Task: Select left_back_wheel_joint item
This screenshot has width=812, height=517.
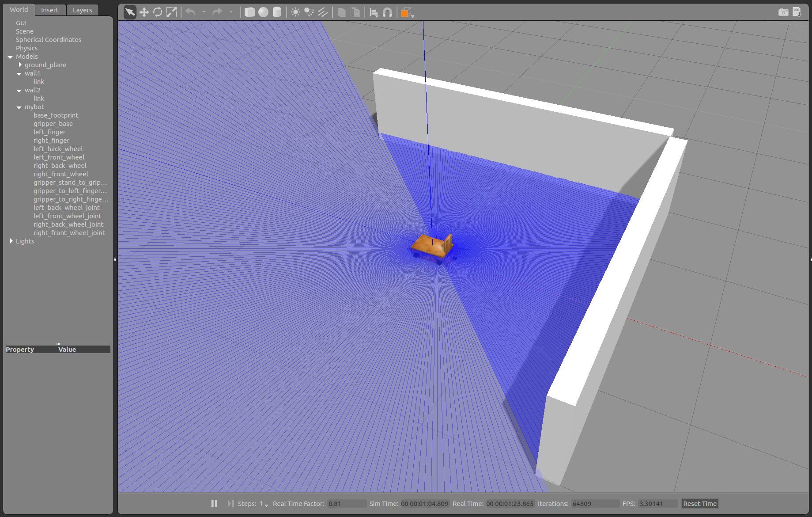Action: point(67,208)
